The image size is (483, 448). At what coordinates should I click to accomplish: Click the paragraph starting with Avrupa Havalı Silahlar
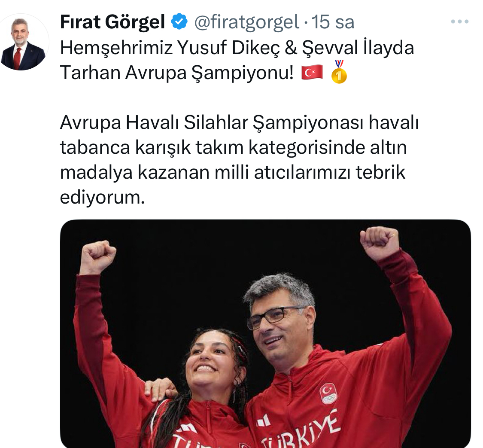239,160
